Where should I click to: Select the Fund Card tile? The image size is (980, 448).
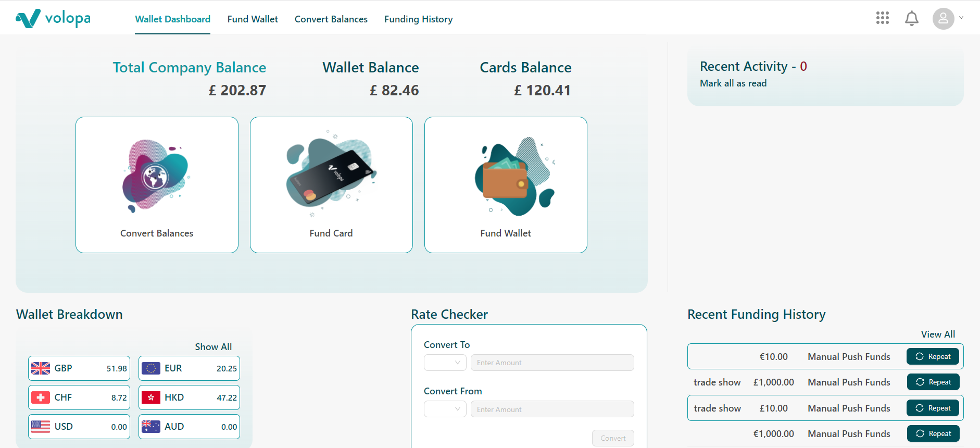point(331,185)
